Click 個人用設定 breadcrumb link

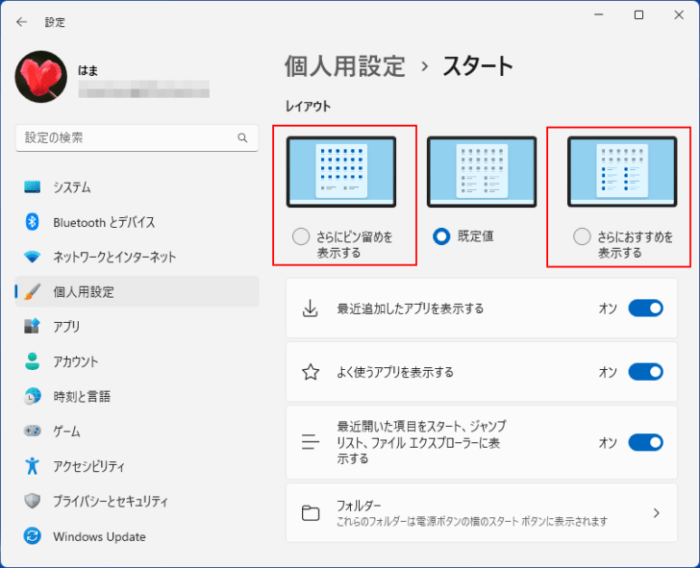345,66
